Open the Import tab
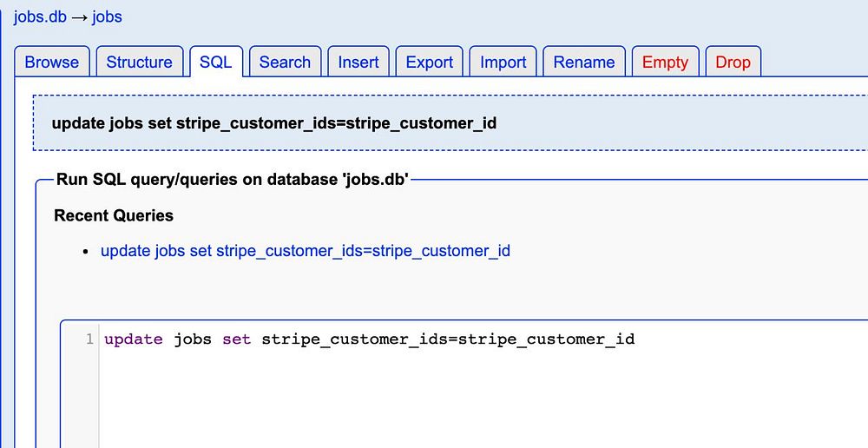 [503, 63]
